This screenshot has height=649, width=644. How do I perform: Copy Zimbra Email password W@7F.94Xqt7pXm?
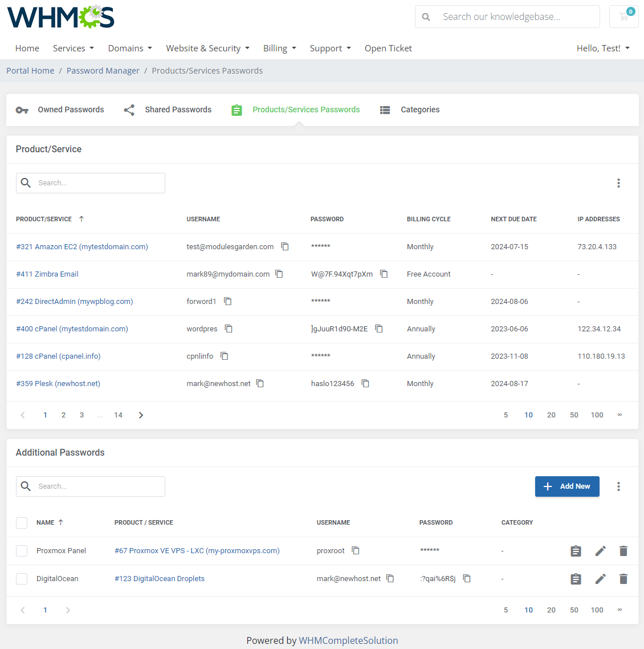point(384,274)
